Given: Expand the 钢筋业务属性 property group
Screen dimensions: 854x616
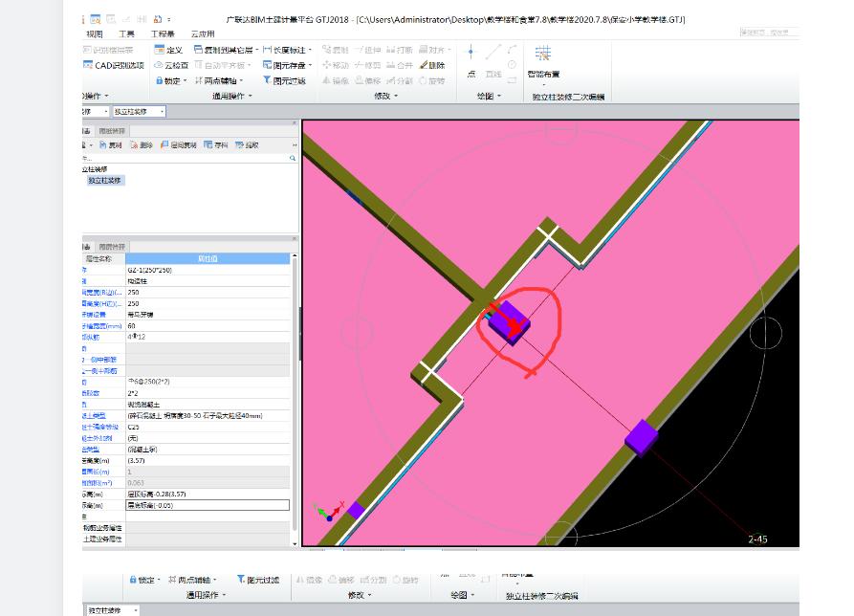Looking at the screenshot, I should [102, 528].
